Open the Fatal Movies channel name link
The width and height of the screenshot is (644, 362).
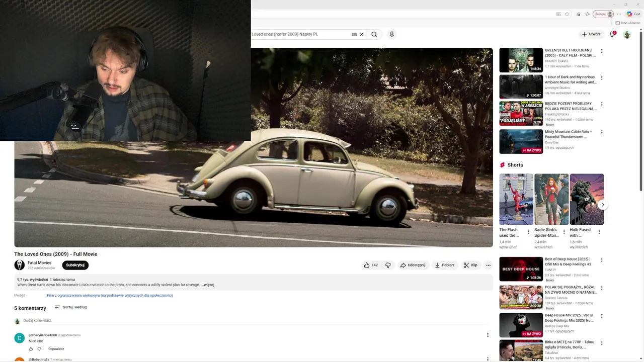click(x=39, y=262)
